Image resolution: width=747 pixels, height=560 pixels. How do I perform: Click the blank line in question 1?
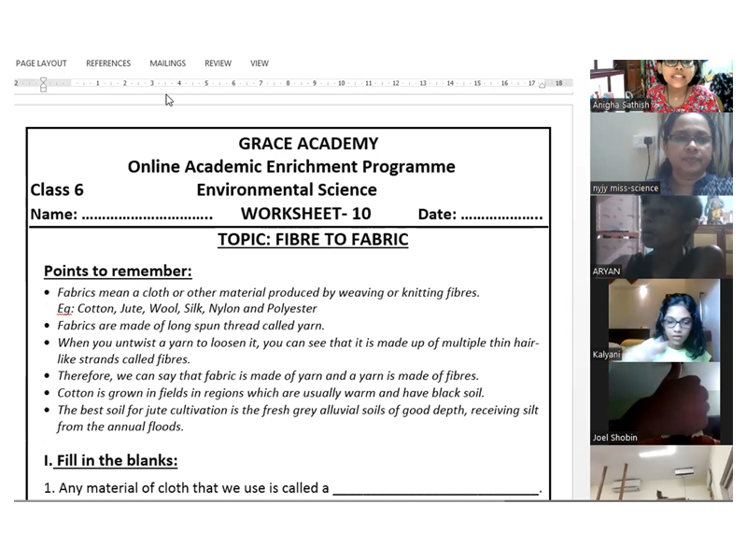435,488
